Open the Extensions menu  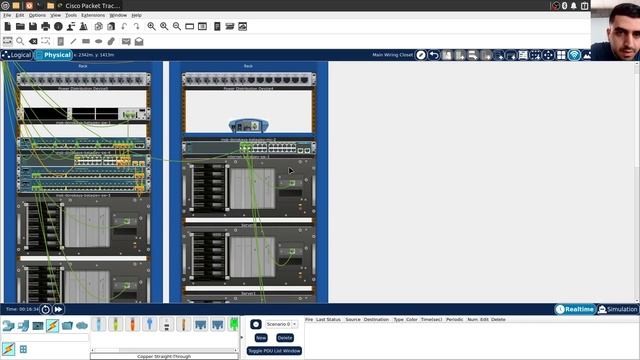[x=93, y=15]
